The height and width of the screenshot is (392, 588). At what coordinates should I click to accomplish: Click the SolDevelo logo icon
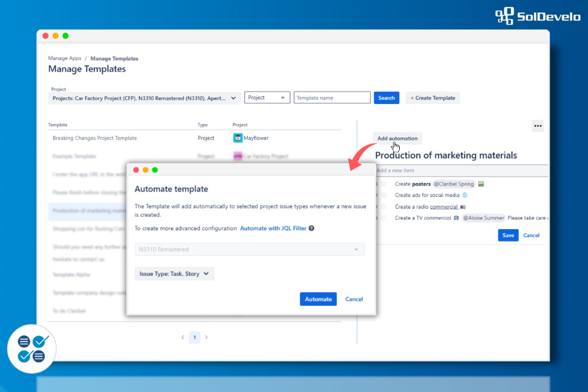pyautogui.click(x=504, y=16)
